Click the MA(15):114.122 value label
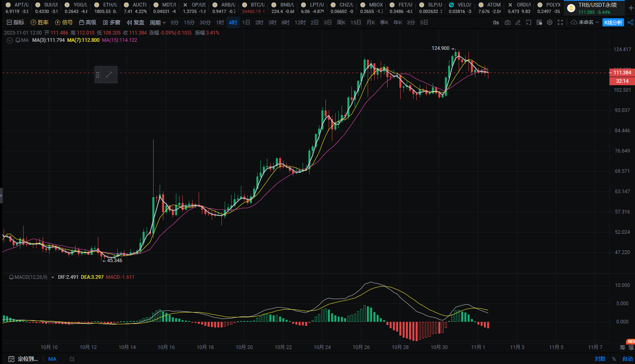635x364 pixels. coord(119,40)
